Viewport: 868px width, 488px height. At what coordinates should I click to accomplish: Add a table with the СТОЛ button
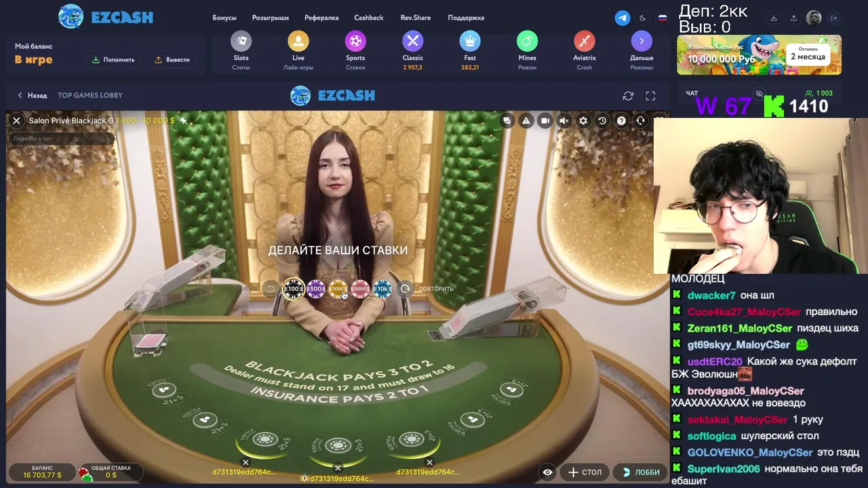pos(585,472)
